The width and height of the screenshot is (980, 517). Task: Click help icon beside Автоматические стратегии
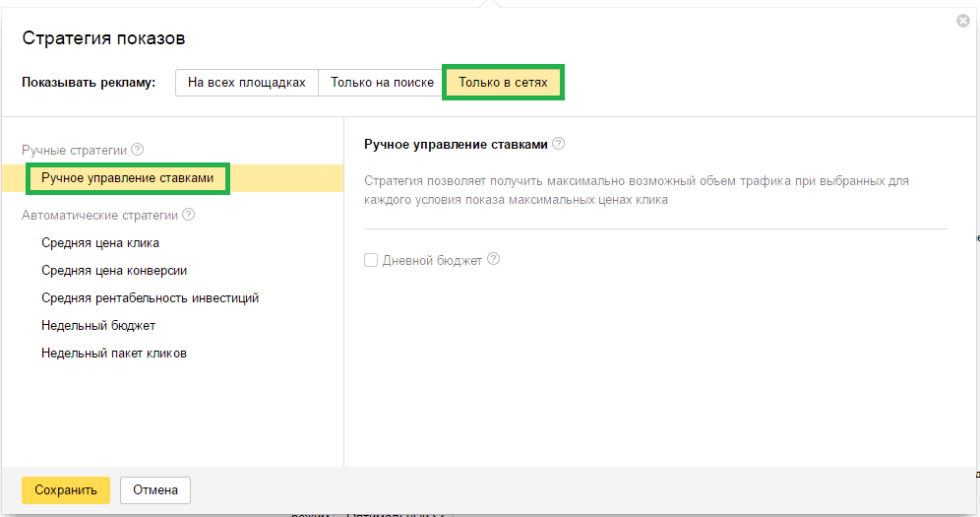[189, 215]
